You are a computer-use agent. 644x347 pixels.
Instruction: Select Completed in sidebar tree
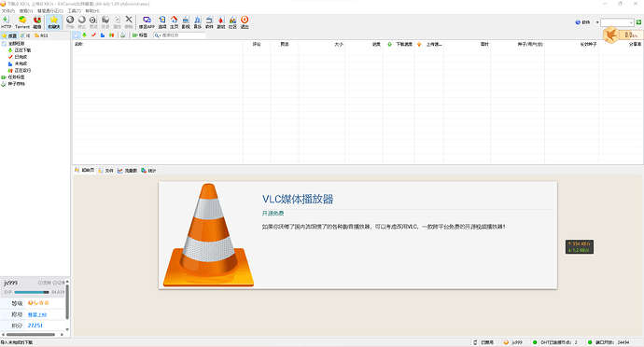21,57
